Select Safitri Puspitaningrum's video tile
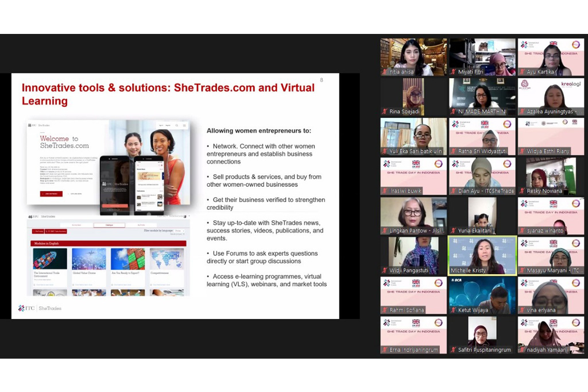The width and height of the screenshot is (588, 392). 482,335
